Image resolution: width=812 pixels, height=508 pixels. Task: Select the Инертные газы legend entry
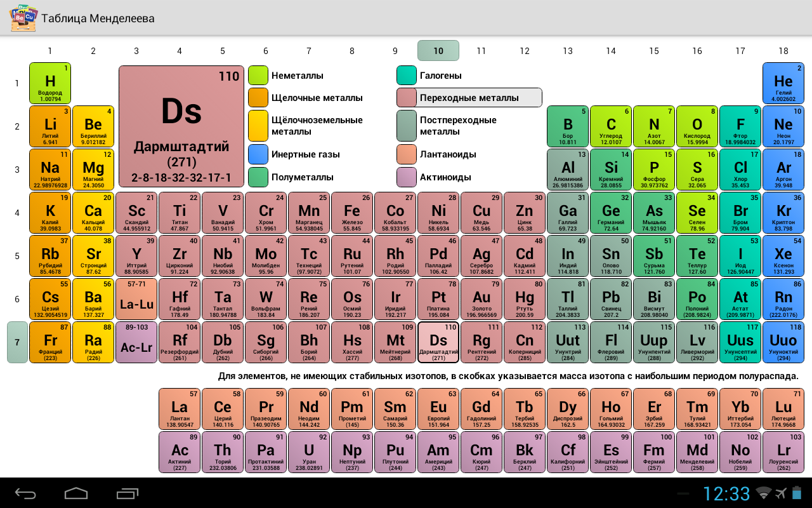click(x=294, y=154)
